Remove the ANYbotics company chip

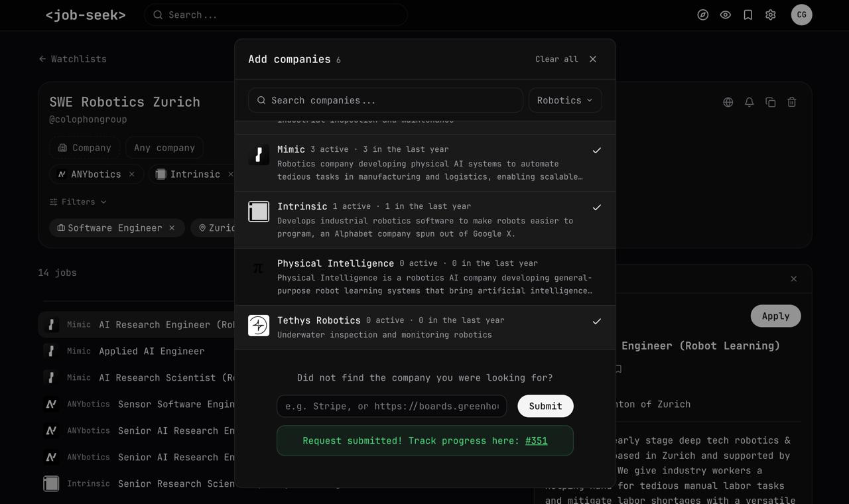click(x=132, y=174)
